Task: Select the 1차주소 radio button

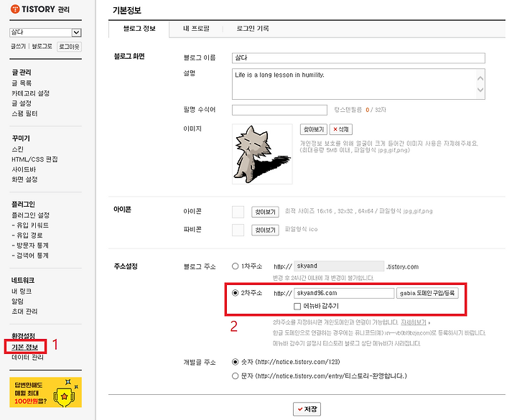Action: coord(235,266)
